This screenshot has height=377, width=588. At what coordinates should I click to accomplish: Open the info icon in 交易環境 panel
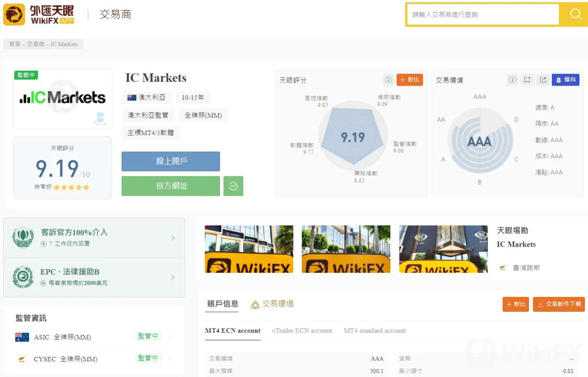point(512,80)
